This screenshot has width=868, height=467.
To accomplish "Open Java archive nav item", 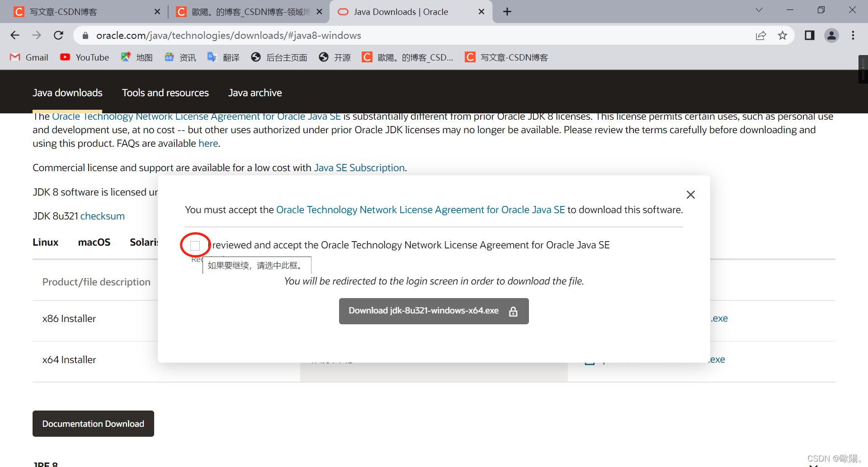I will (255, 93).
